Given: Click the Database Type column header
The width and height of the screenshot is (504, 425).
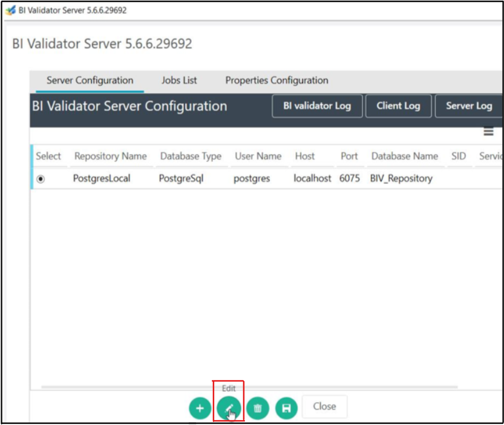Looking at the screenshot, I should 191,156.
